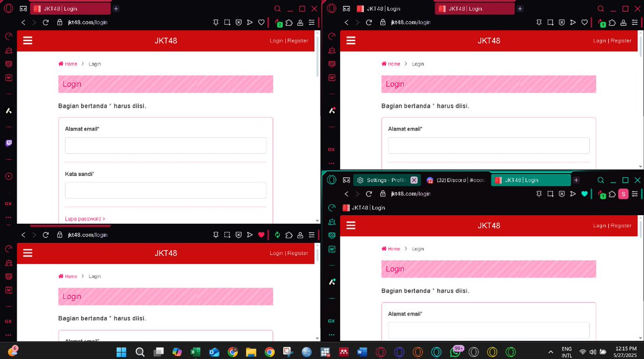Reload the page in the bottom-right window

[369, 194]
